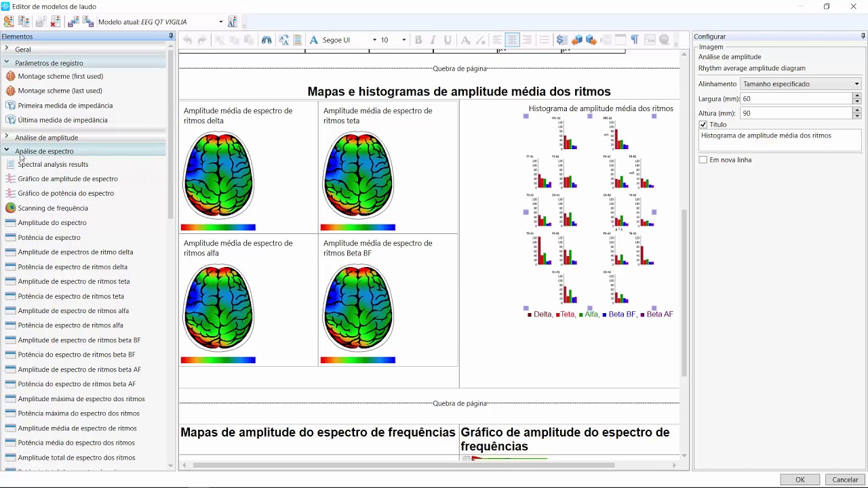Click the Altura (mm) input field
The image size is (868, 488).
click(795, 114)
